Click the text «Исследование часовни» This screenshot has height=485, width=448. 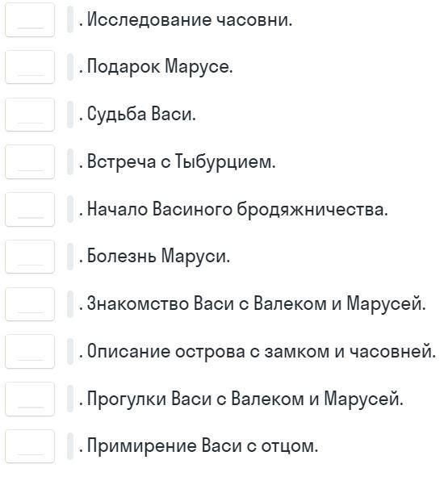tap(190, 20)
